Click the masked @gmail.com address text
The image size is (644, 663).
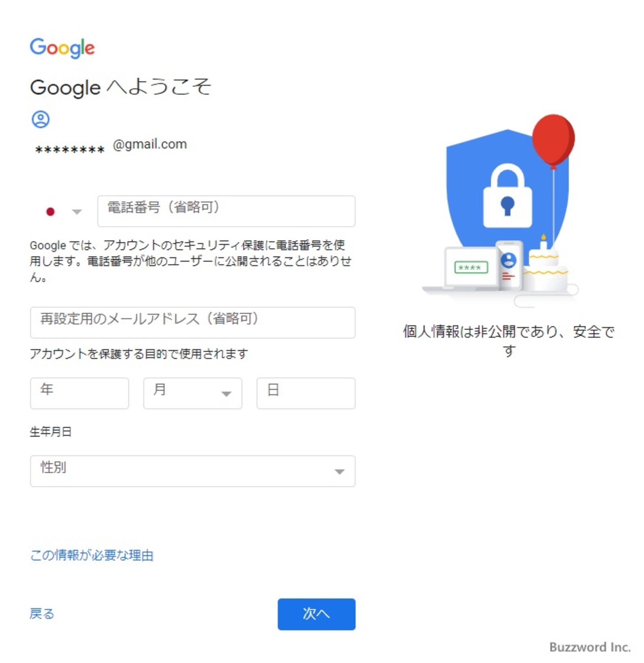(x=111, y=146)
